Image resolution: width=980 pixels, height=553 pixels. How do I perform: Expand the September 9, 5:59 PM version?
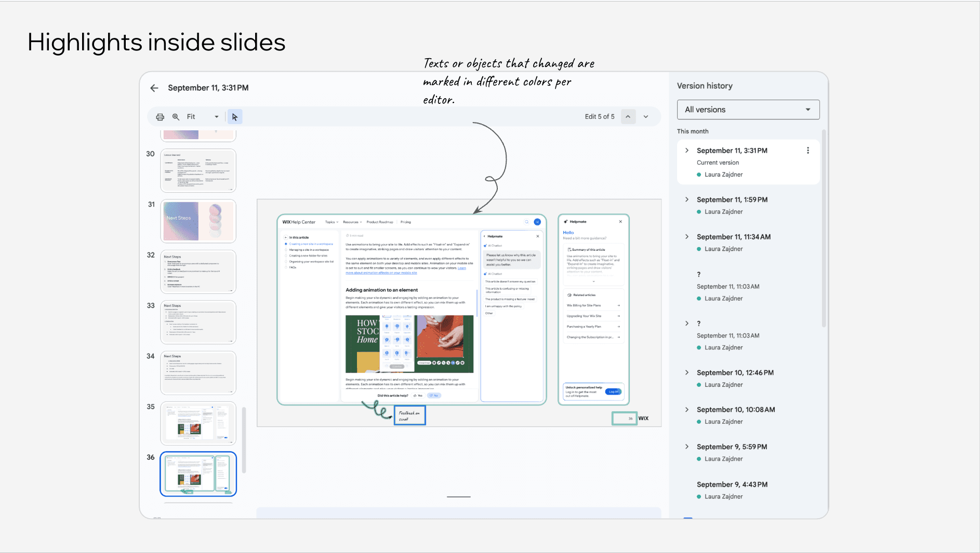coord(687,447)
